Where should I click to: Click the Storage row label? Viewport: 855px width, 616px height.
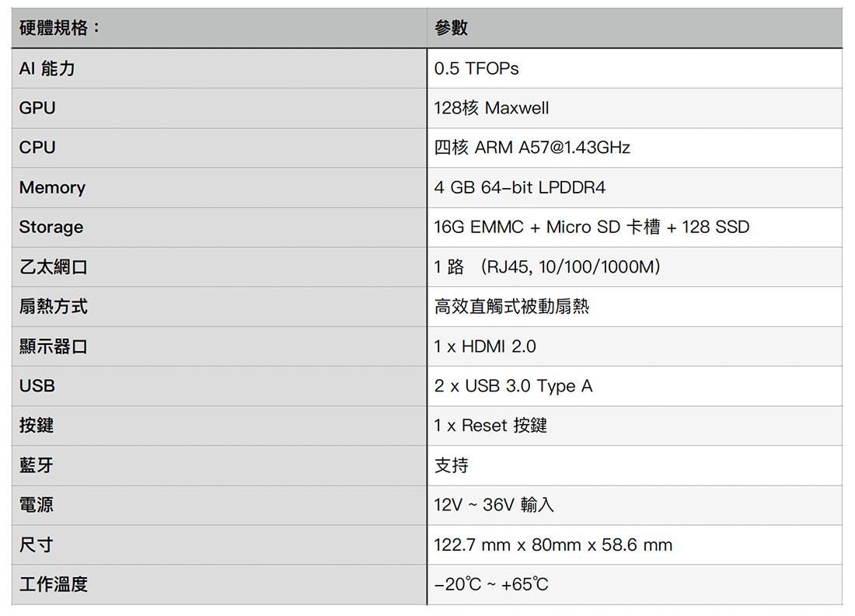(x=51, y=228)
